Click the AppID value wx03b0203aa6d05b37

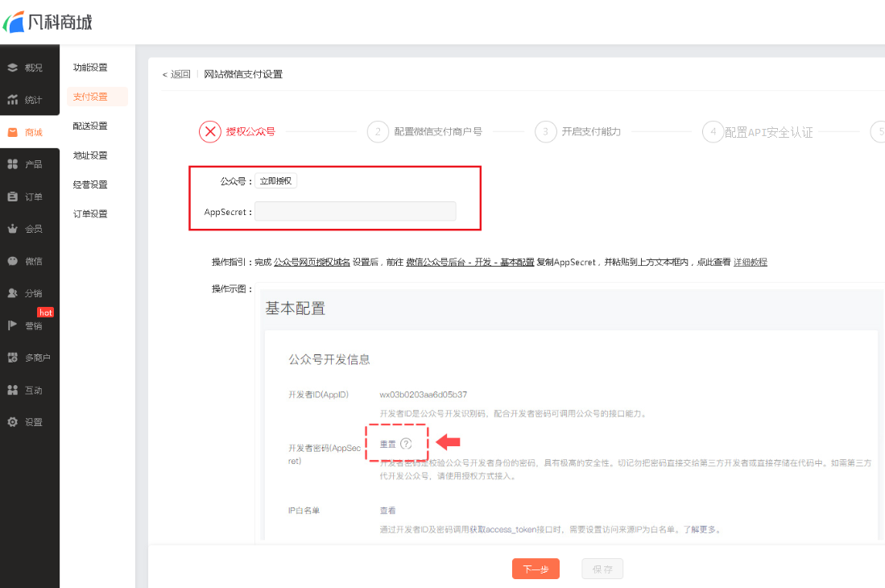[424, 395]
